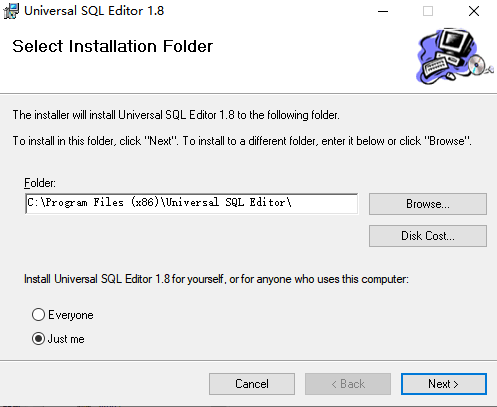Click the installer icon in the title bar

coord(11,11)
